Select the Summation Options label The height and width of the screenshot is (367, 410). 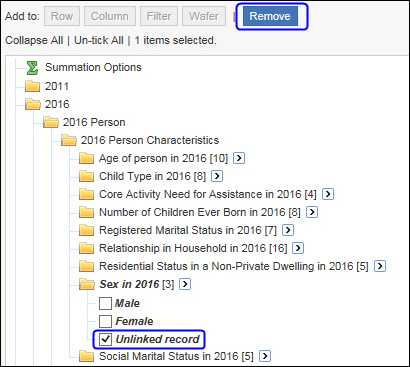[93, 67]
